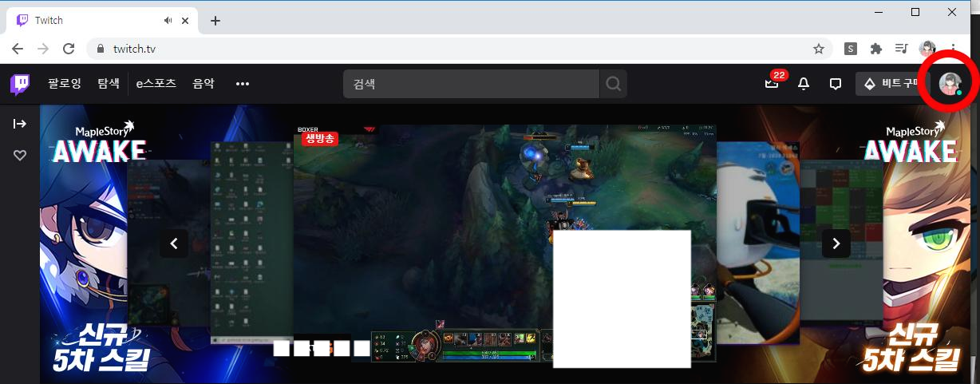980x384 pixels.
Task: Select desktop-icons stream thumbnail left of player
Action: pos(251,243)
